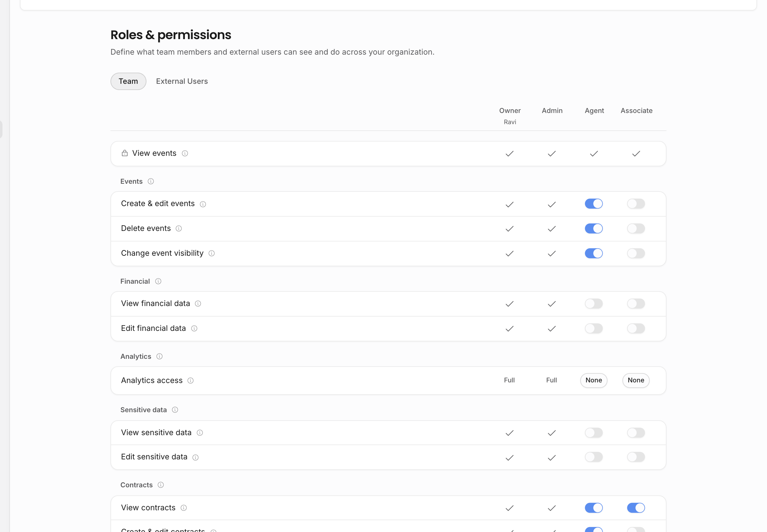Turn on Edit financial data for Agent
Image resolution: width=767 pixels, height=532 pixels.
tap(594, 329)
